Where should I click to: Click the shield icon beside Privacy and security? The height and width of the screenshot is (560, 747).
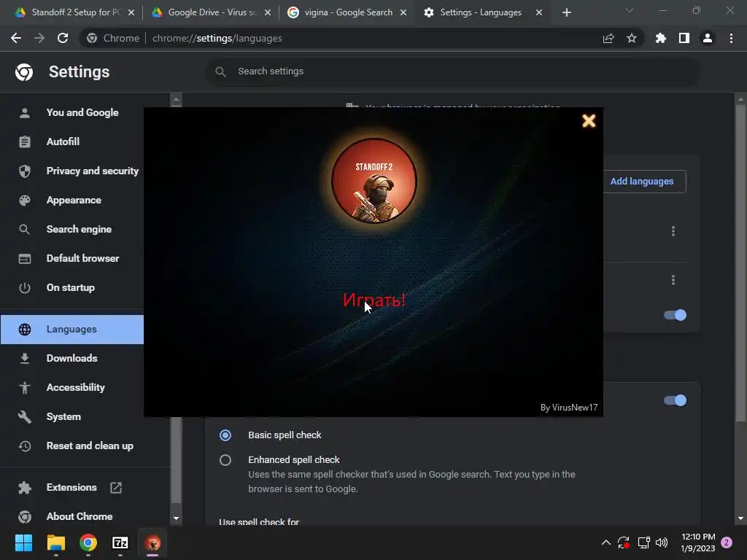pos(25,171)
